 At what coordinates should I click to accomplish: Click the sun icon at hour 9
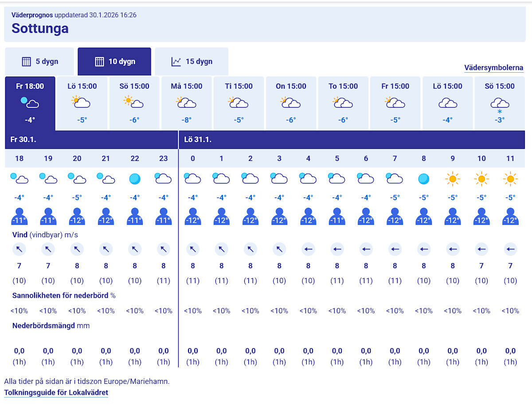tap(453, 179)
